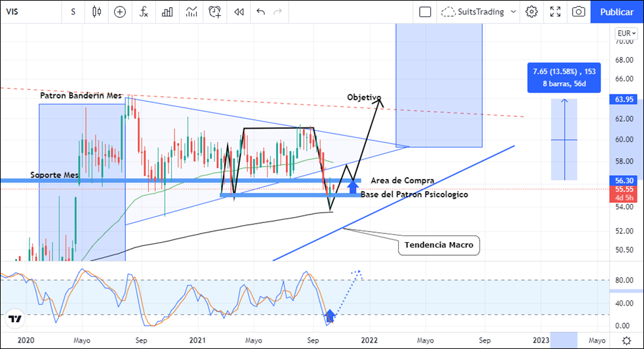644x349 pixels.
Task: Toggle the layout selection square box
Action: click(x=425, y=12)
